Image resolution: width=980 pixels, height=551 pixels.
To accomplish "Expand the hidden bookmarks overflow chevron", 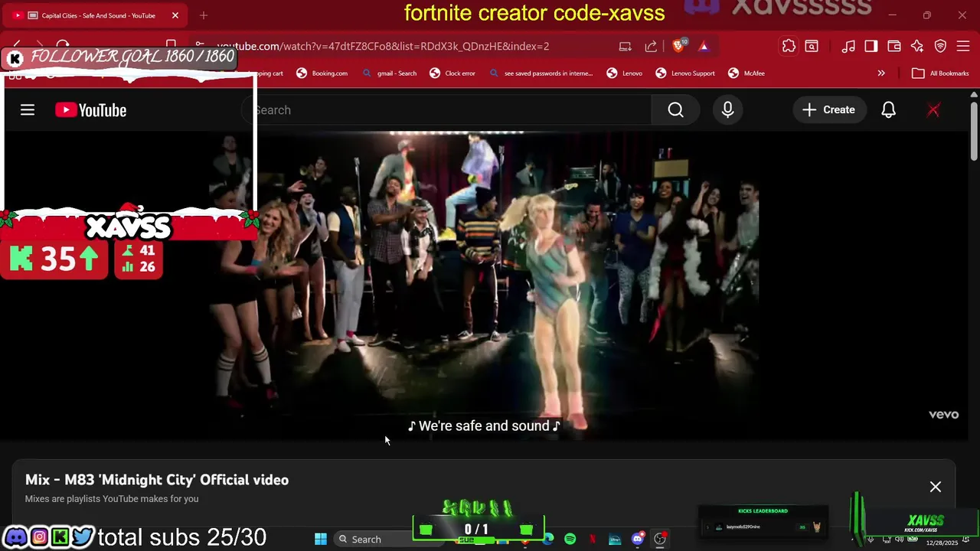I will coord(881,73).
